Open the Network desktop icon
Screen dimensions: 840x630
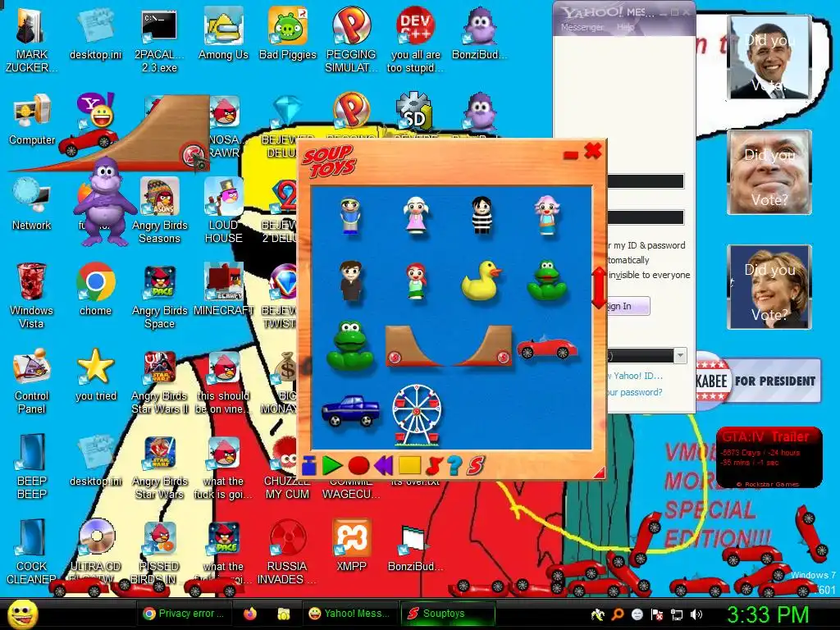pyautogui.click(x=32, y=205)
